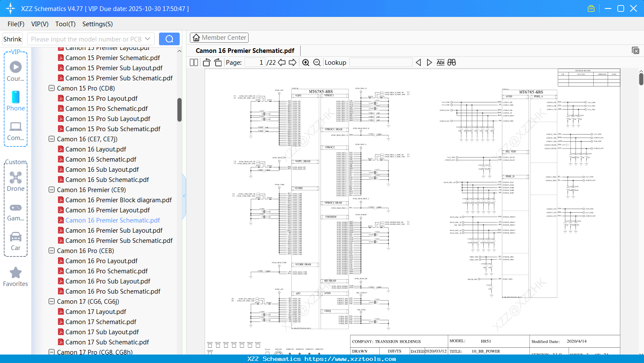Find the previous lookup match
The height and width of the screenshot is (363, 644).
pos(418,62)
